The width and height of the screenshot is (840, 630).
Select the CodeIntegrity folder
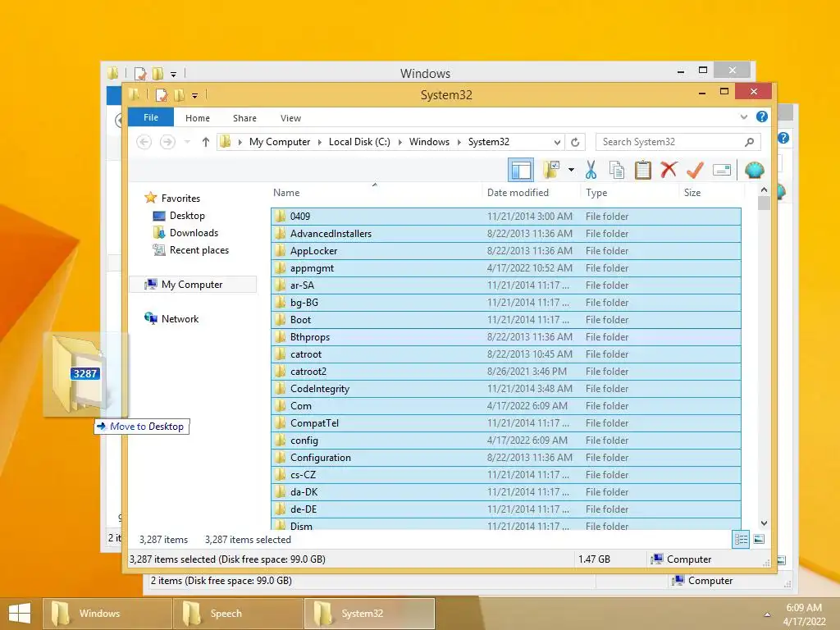(x=505, y=388)
